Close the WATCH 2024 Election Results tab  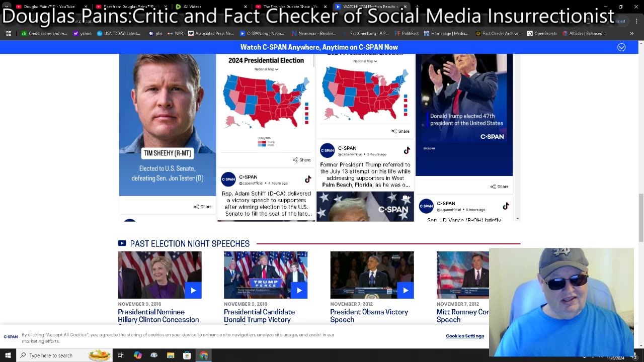(x=405, y=7)
